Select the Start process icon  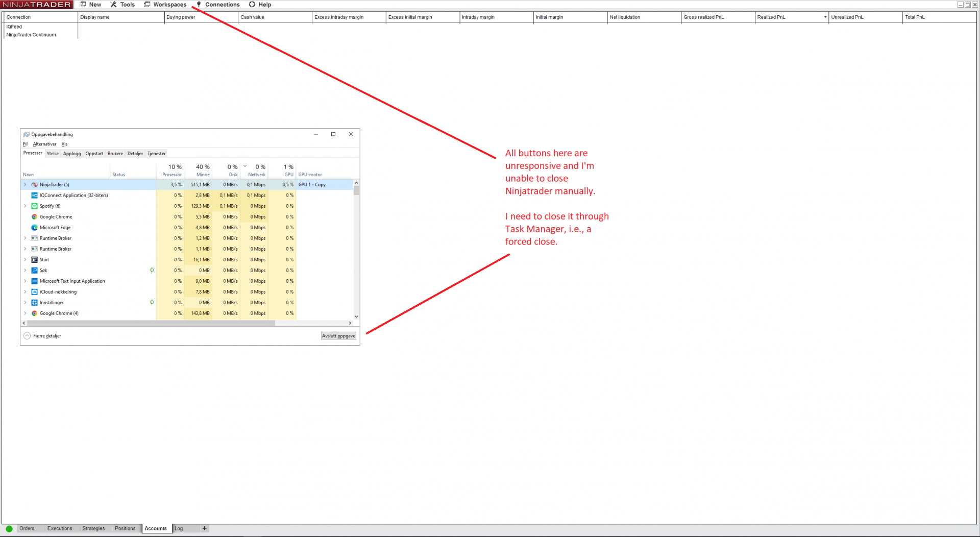point(34,260)
